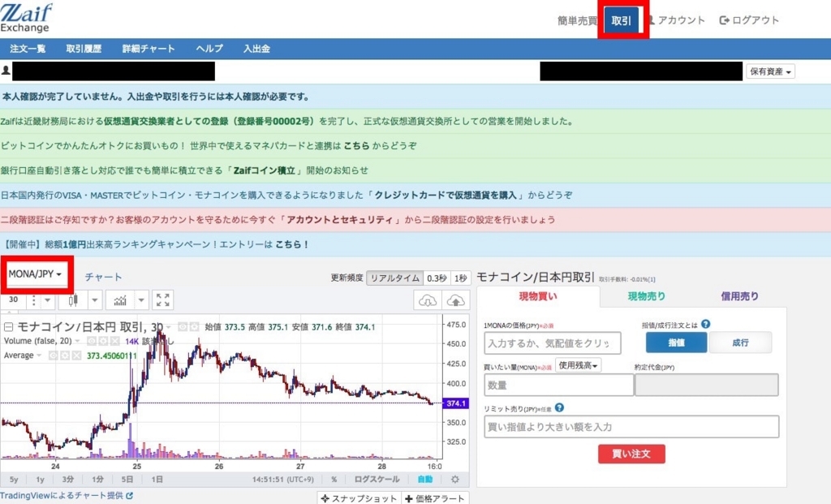The image size is (831, 504).
Task: Click the 数量 amount input field
Action: coord(558,385)
